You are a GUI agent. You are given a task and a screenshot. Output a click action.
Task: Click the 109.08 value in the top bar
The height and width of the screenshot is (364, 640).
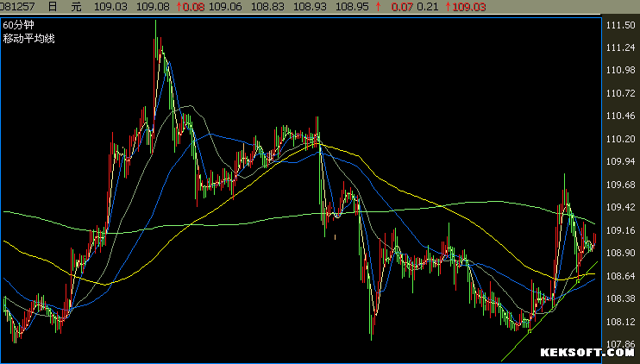[x=153, y=7]
